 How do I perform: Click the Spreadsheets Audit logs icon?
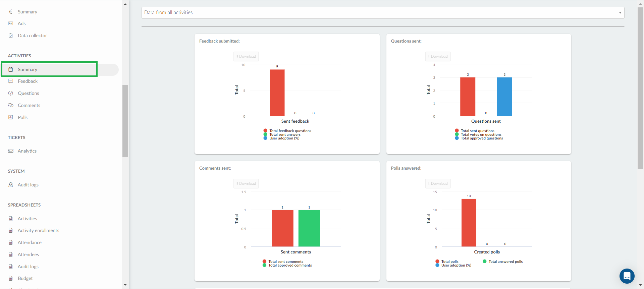[x=10, y=267]
